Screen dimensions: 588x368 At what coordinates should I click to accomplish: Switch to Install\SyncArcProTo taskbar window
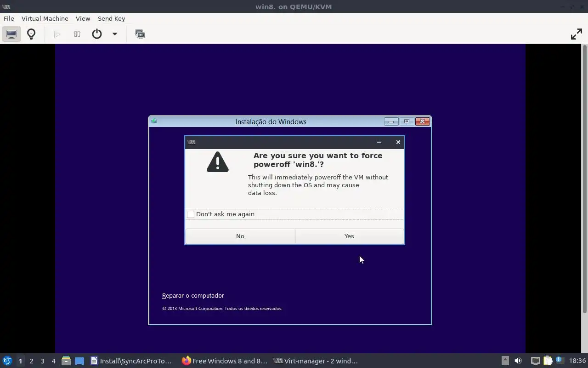click(x=131, y=361)
